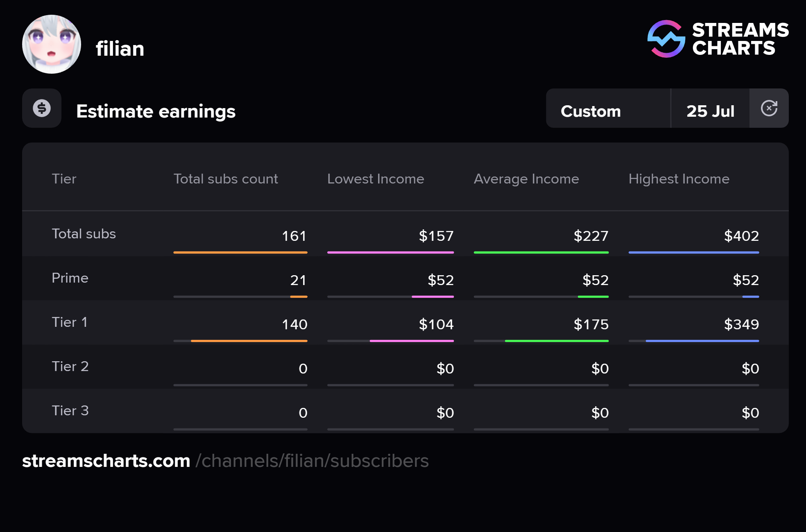
Task: Click the Lowest Income column header
Action: (376, 179)
